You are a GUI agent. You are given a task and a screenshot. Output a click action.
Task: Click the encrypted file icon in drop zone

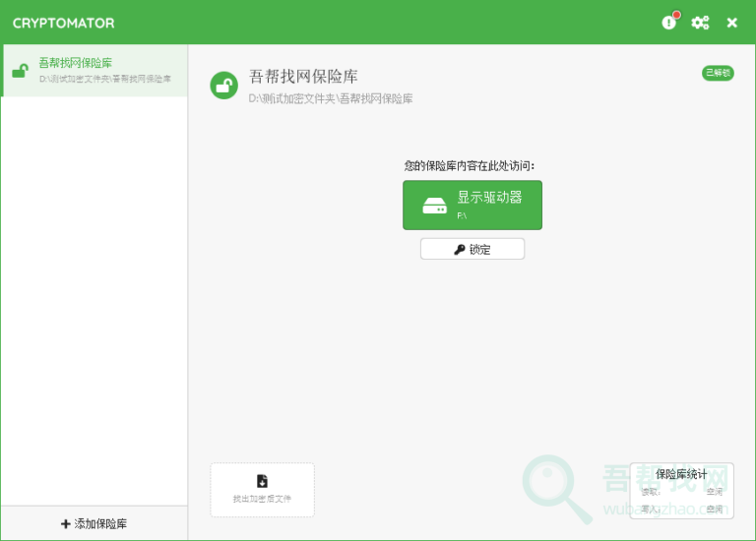[262, 481]
